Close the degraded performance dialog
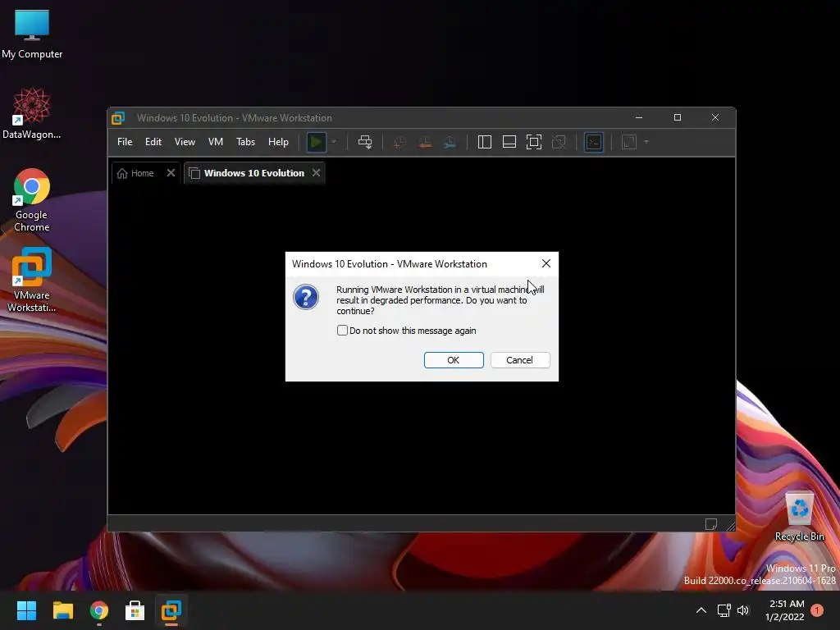This screenshot has width=840, height=630. click(x=546, y=263)
